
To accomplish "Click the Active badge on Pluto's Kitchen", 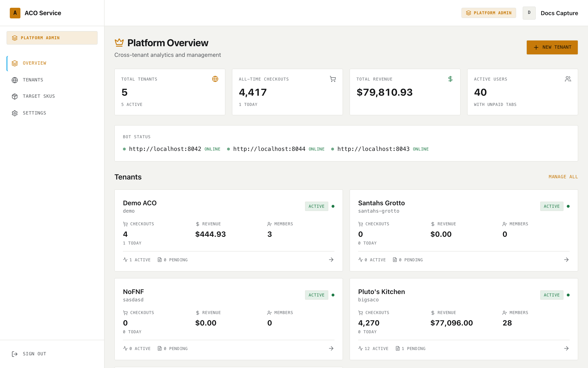I will coord(551,295).
